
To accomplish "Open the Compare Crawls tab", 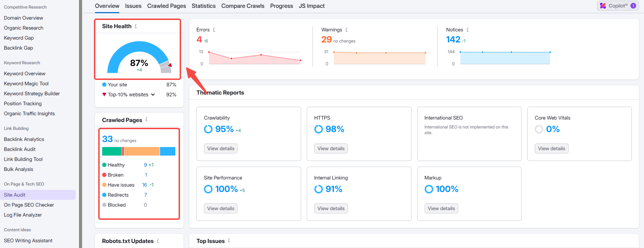I will click(243, 6).
